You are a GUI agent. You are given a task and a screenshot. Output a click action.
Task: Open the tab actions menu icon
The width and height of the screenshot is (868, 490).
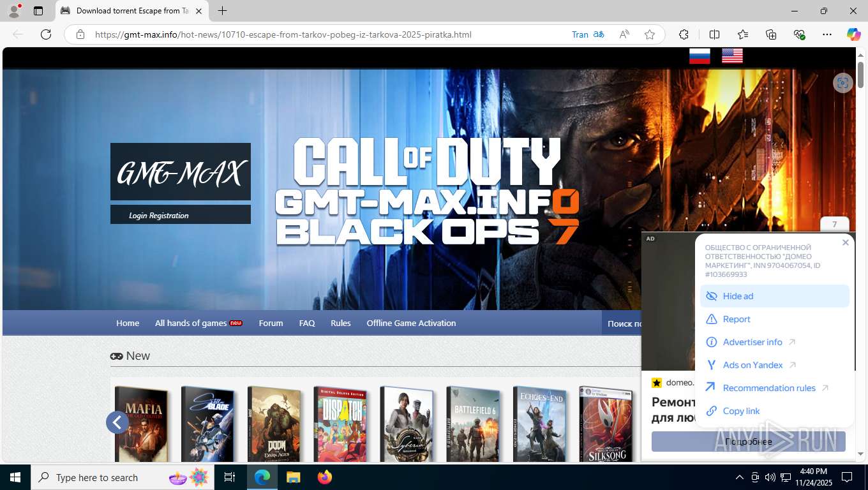(x=38, y=11)
